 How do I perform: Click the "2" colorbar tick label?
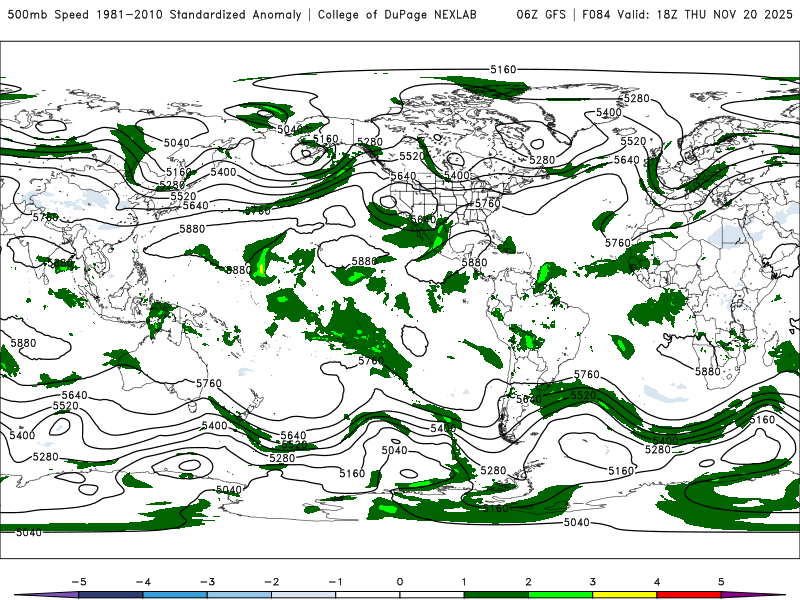(529, 582)
